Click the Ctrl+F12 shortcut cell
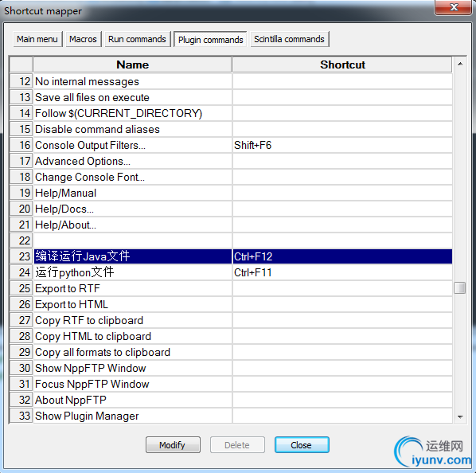Viewport: 476px width, 473px height. tap(342, 256)
